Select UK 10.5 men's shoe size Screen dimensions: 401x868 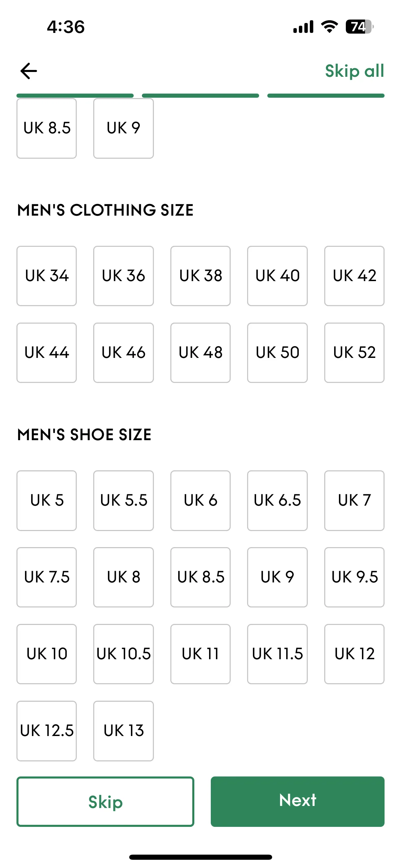point(123,654)
